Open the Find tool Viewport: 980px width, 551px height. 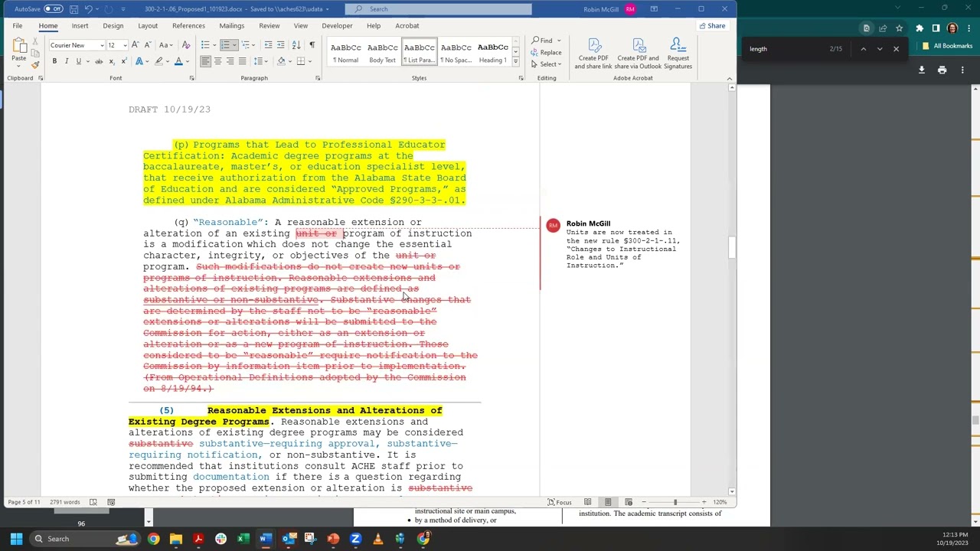(x=543, y=41)
